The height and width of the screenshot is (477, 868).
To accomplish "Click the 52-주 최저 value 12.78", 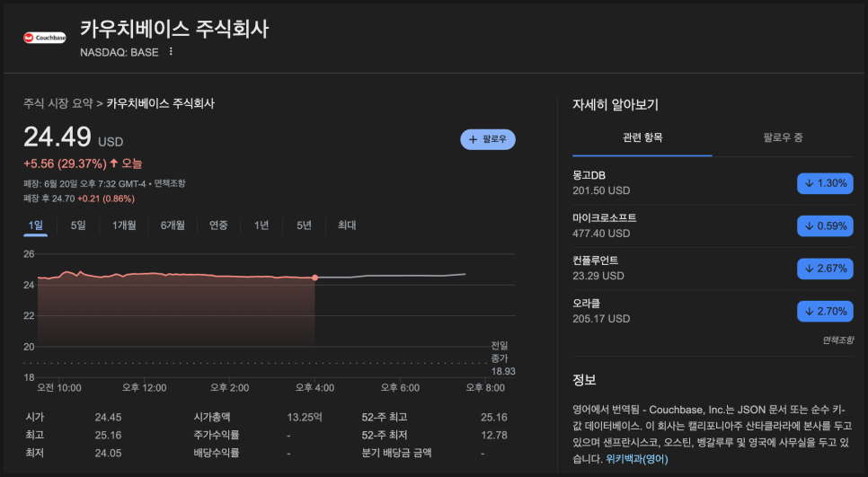I will coord(494,436).
